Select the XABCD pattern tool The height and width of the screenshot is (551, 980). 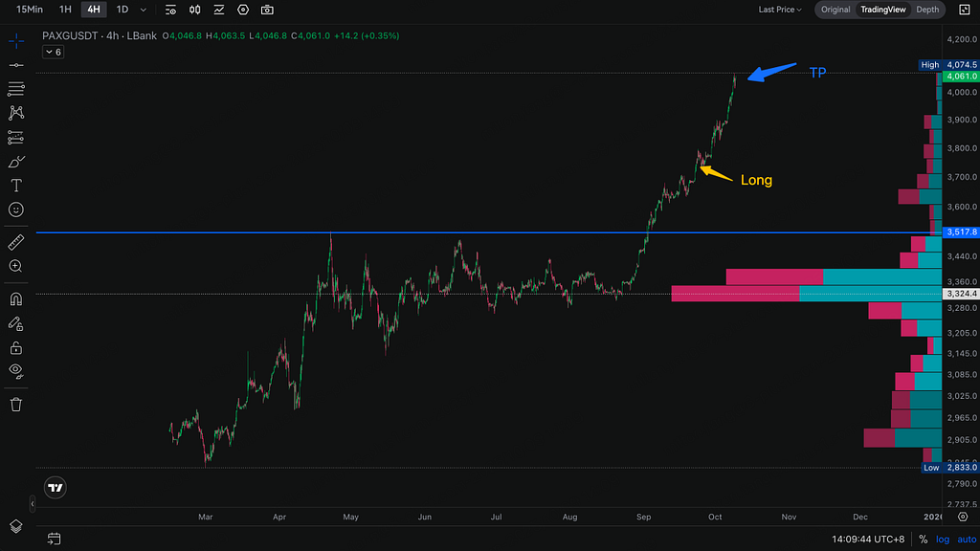(x=16, y=113)
